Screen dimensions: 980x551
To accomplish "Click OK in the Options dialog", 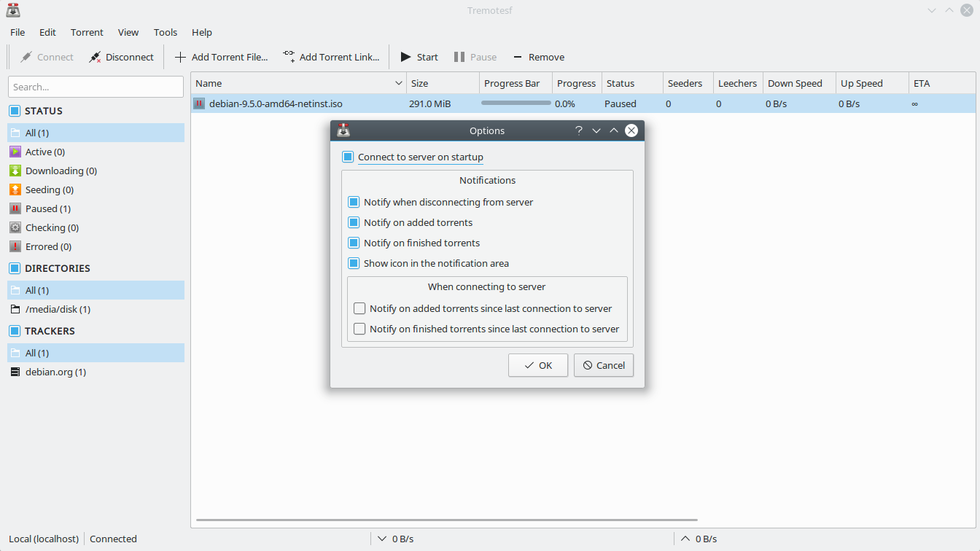I will click(537, 365).
